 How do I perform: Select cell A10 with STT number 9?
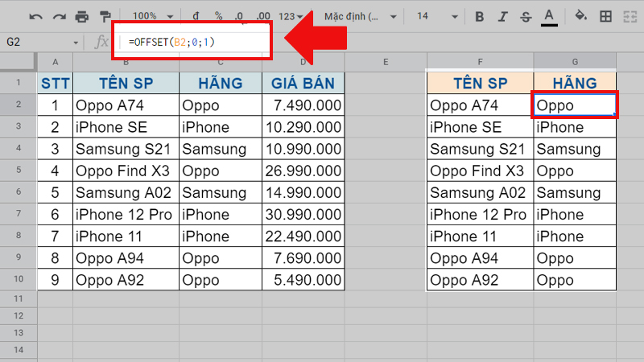[55, 279]
